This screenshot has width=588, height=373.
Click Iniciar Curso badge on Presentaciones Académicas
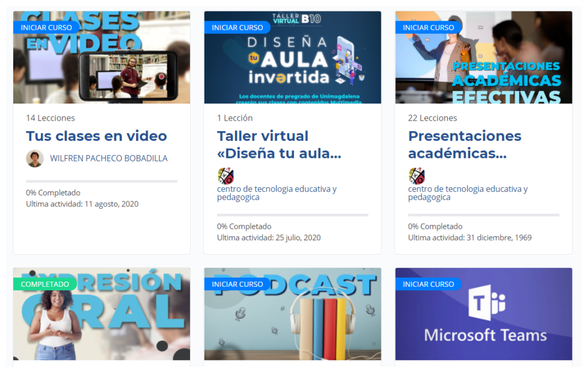pos(428,27)
